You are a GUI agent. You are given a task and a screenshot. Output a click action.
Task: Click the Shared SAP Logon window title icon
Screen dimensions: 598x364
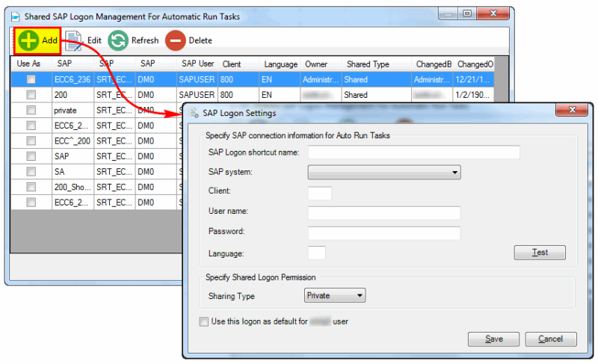coord(15,16)
